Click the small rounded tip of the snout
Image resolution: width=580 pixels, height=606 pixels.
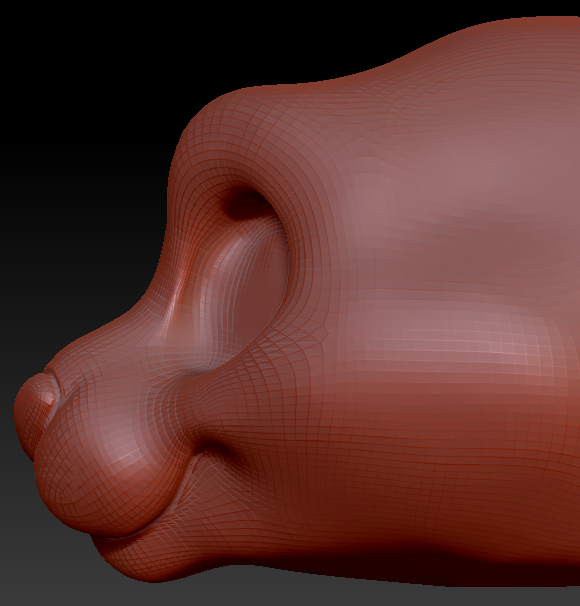tap(34, 415)
